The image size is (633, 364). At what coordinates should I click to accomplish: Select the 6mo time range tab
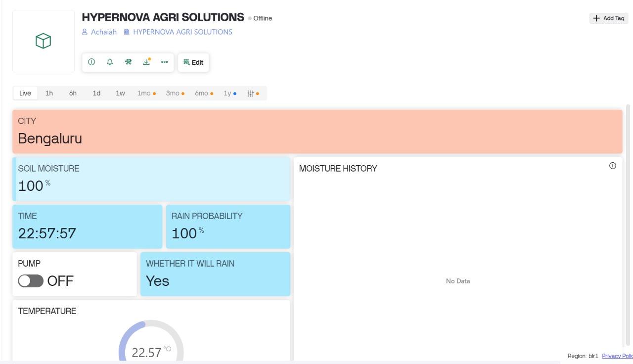click(204, 93)
